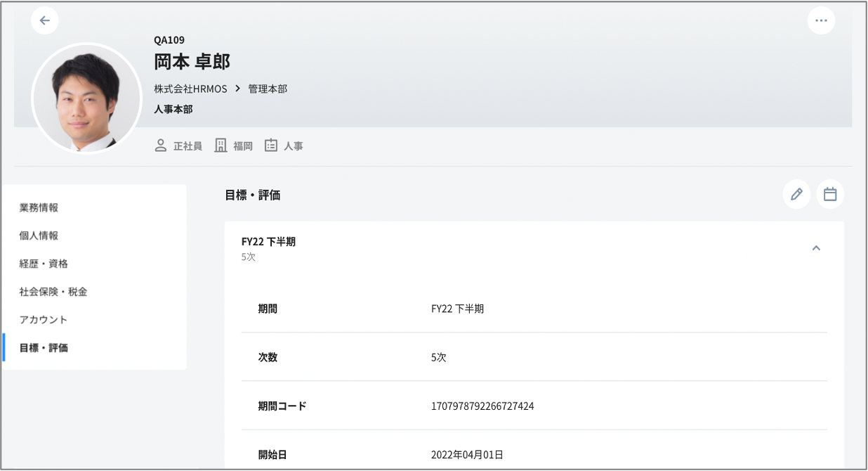The height and width of the screenshot is (471, 868).
Task: Click the FY22 下半期 card header
Action: [x=268, y=242]
